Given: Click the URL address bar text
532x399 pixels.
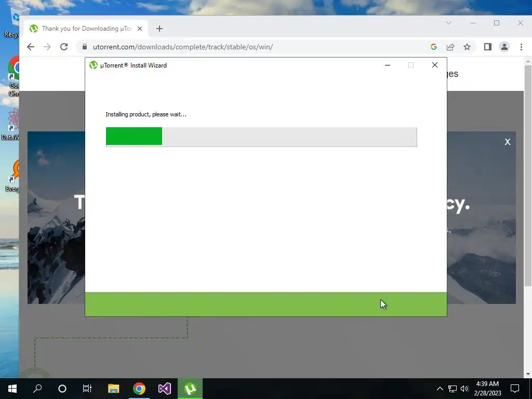Looking at the screenshot, I should [183, 47].
